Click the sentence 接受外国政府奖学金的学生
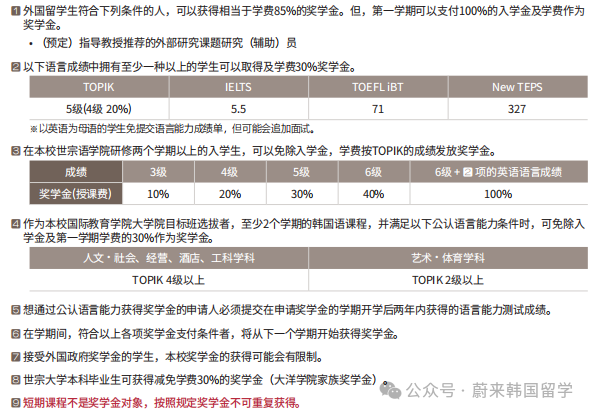 [173, 357]
